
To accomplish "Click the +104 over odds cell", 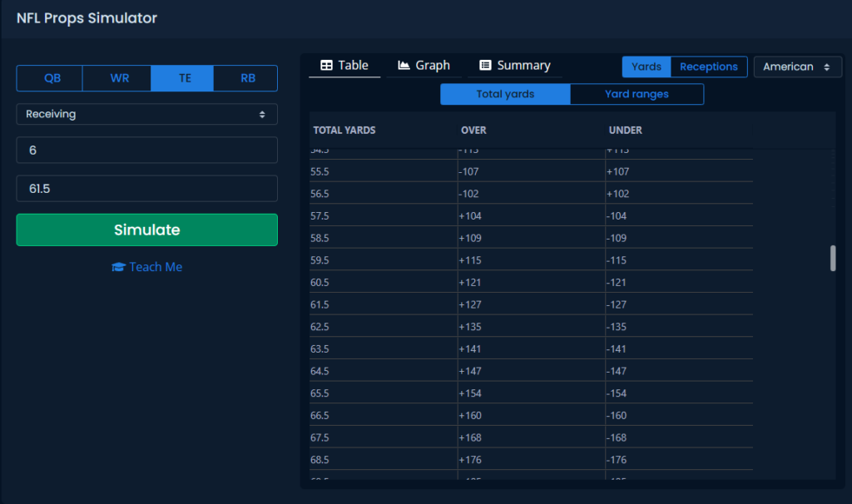I will [x=532, y=216].
